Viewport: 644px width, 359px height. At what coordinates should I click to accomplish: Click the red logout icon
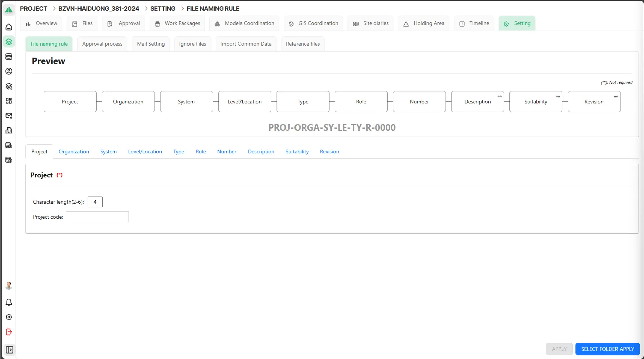pyautogui.click(x=9, y=332)
